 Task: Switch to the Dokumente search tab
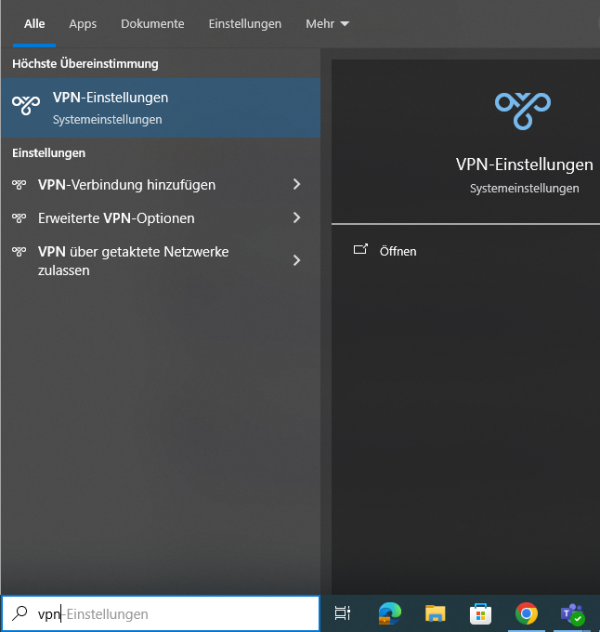(x=153, y=24)
